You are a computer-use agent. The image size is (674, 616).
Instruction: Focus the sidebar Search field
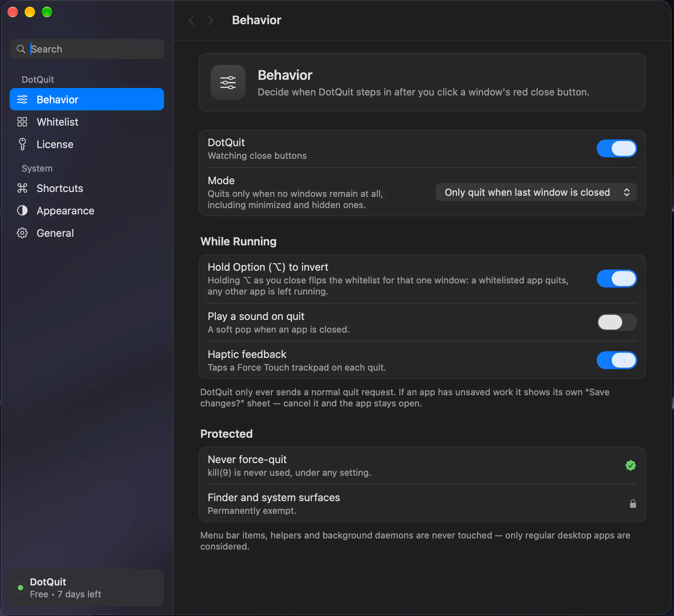(x=87, y=49)
